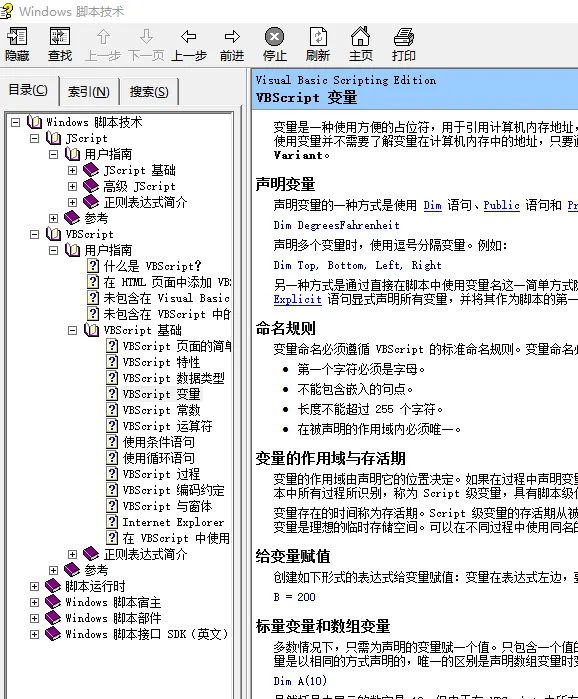Image resolution: width=578 pixels, height=699 pixels.
Task: Click the code line B = 200
Action: click(295, 597)
